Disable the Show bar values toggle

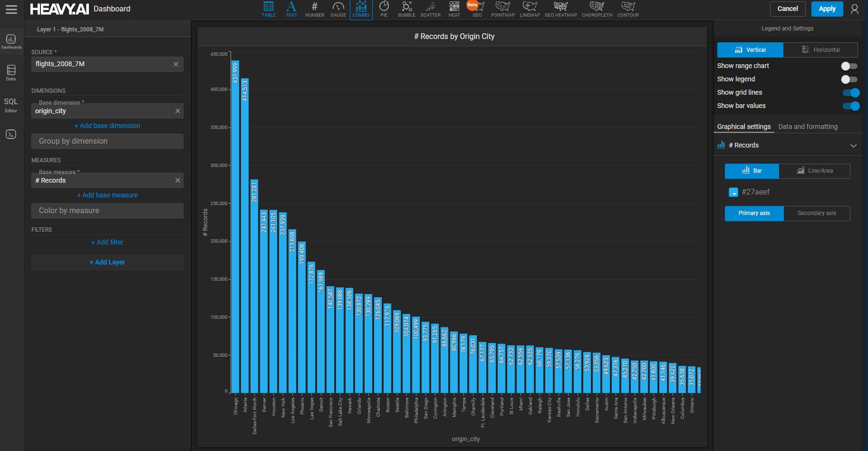click(851, 106)
